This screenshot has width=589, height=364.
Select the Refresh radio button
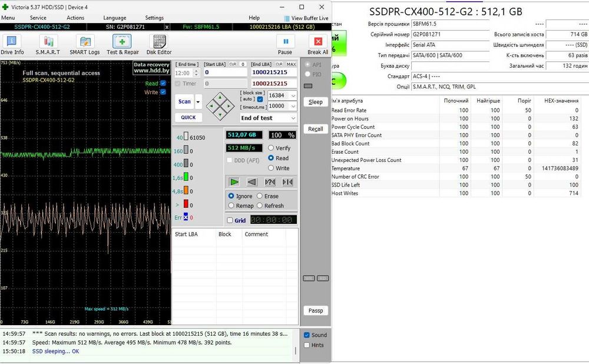coord(260,206)
